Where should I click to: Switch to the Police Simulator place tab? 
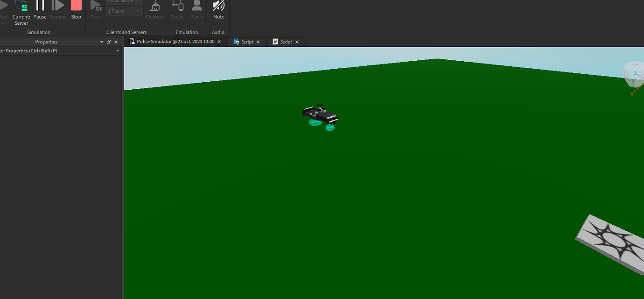tap(175, 41)
